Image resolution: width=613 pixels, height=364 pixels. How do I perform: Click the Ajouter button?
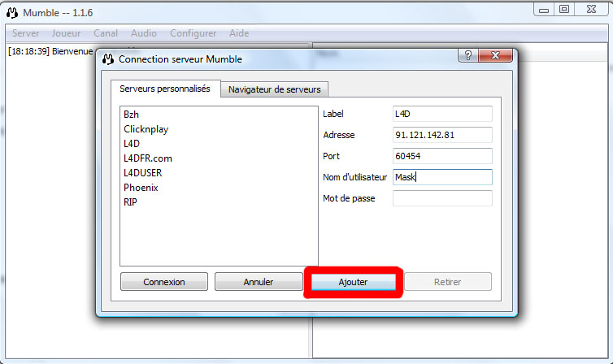tap(353, 282)
